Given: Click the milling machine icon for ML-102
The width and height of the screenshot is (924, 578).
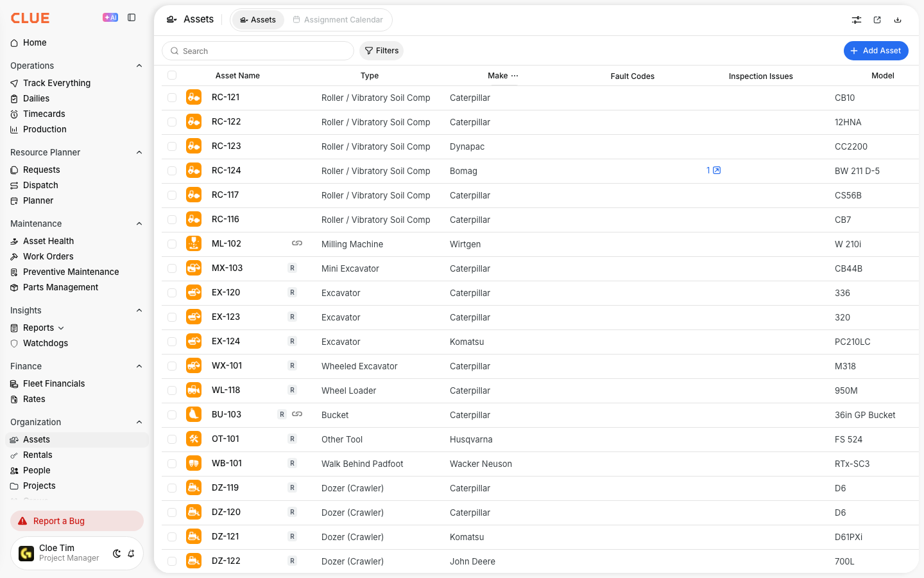Looking at the screenshot, I should pos(194,243).
